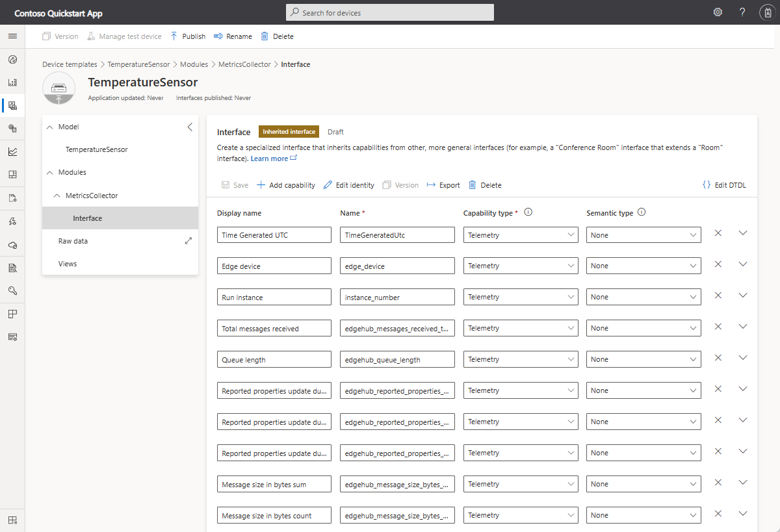Open the hamburger navigation menu

[x=12, y=36]
